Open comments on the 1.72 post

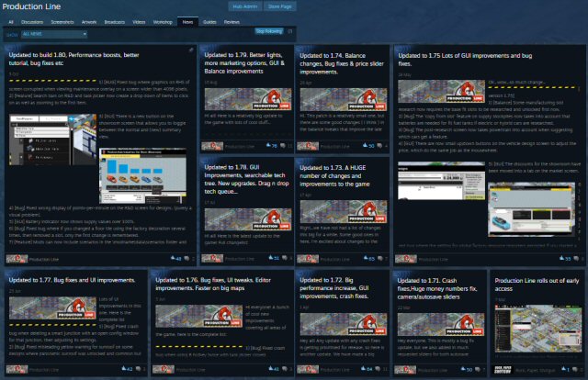[x=378, y=369]
